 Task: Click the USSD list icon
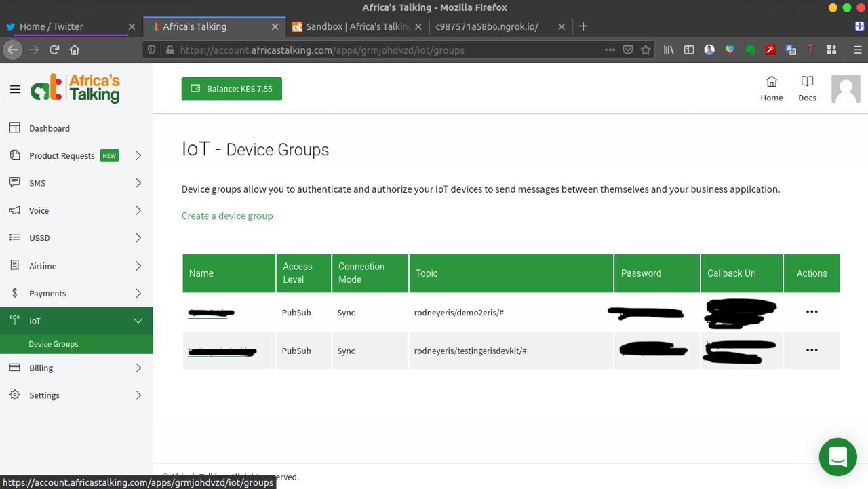click(15, 237)
